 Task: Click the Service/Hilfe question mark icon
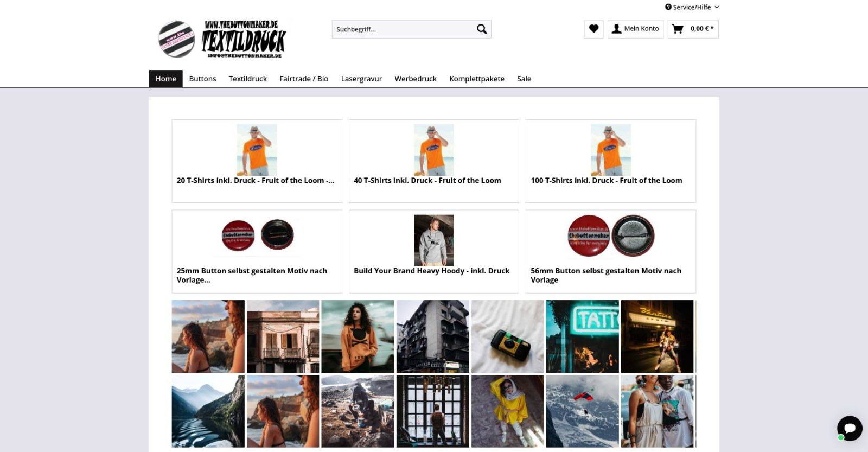[x=668, y=7]
